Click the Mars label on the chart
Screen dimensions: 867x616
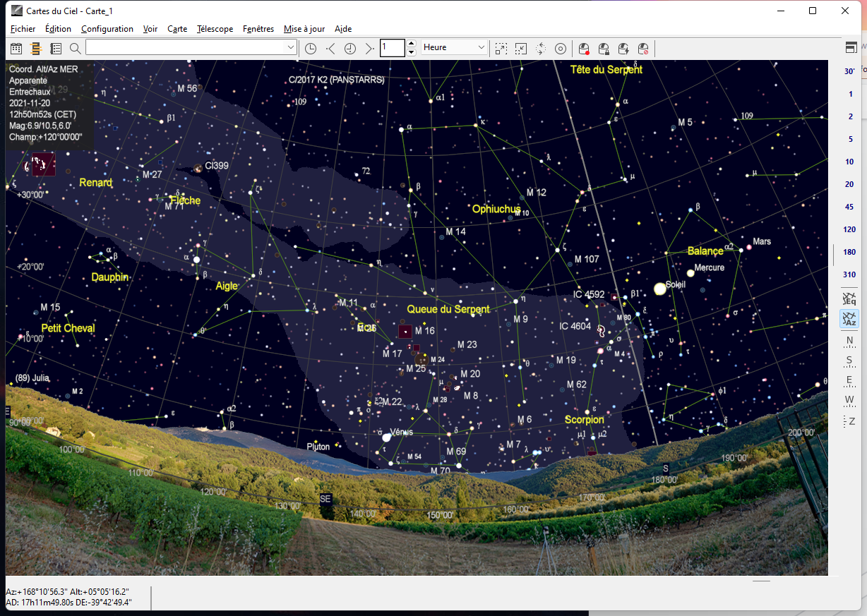pyautogui.click(x=762, y=241)
